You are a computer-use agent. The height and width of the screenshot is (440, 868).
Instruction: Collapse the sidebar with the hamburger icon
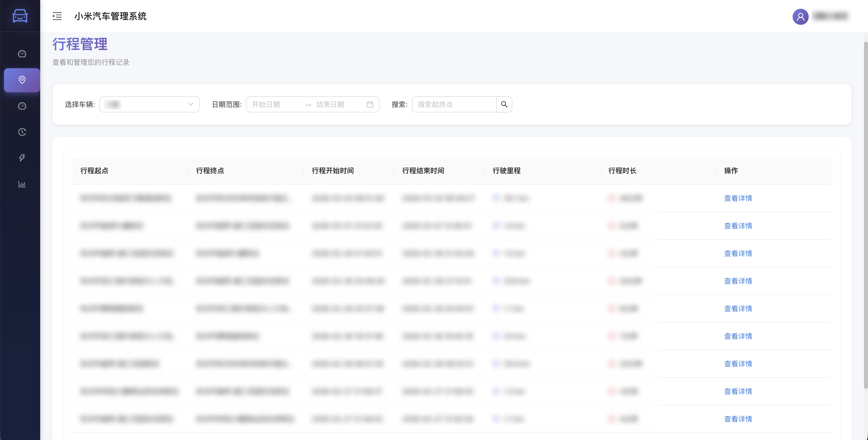pyautogui.click(x=57, y=16)
